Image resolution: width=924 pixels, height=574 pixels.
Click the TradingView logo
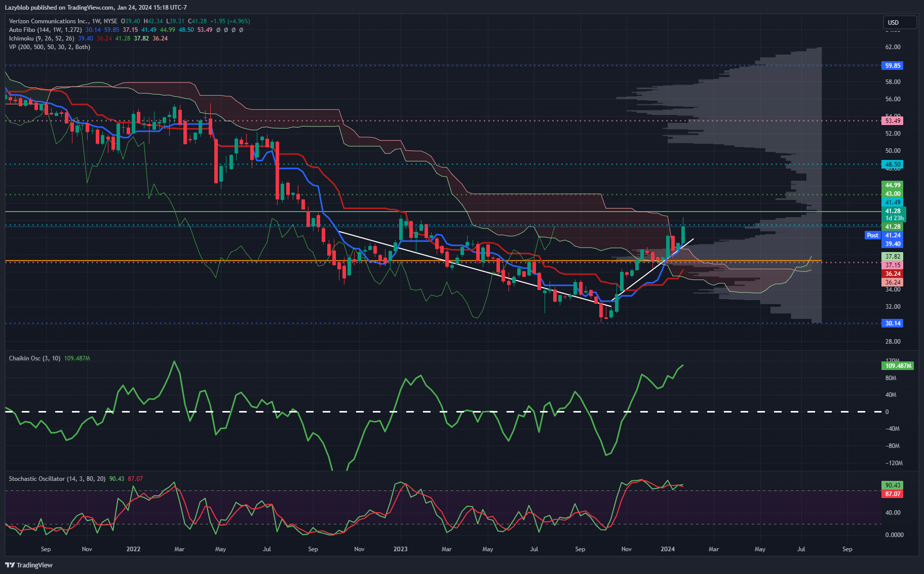[x=29, y=565]
